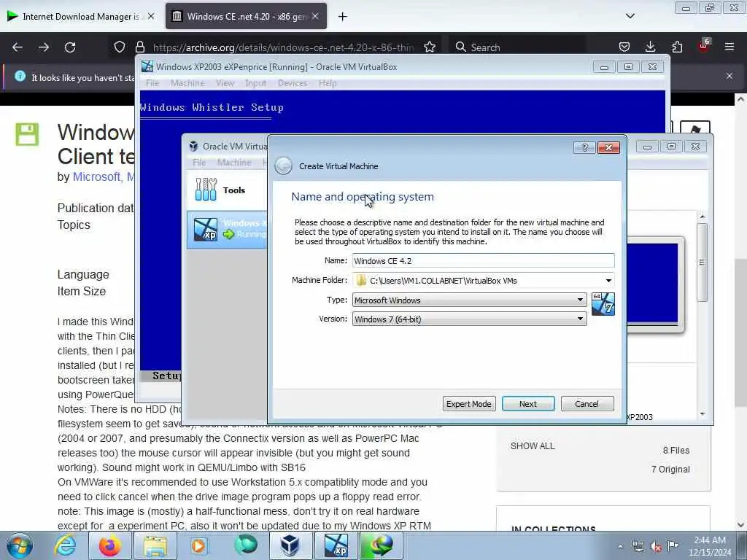Click the Firefox taskbar icon
Image resolution: width=747 pixels, height=560 pixels.
110,545
